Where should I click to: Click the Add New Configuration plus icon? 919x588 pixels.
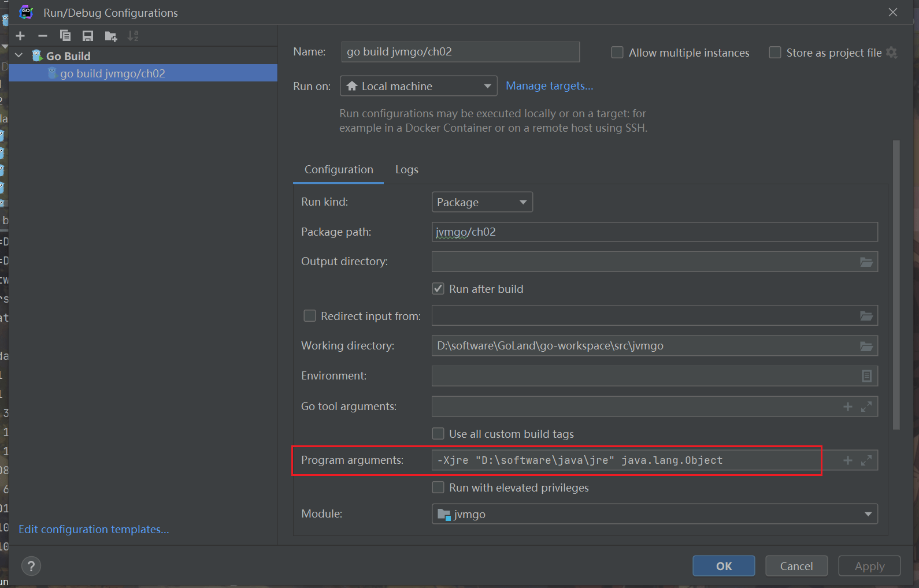click(20, 36)
